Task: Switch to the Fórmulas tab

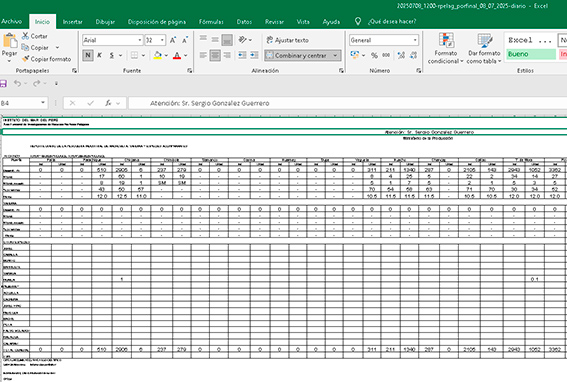Action: [x=211, y=22]
